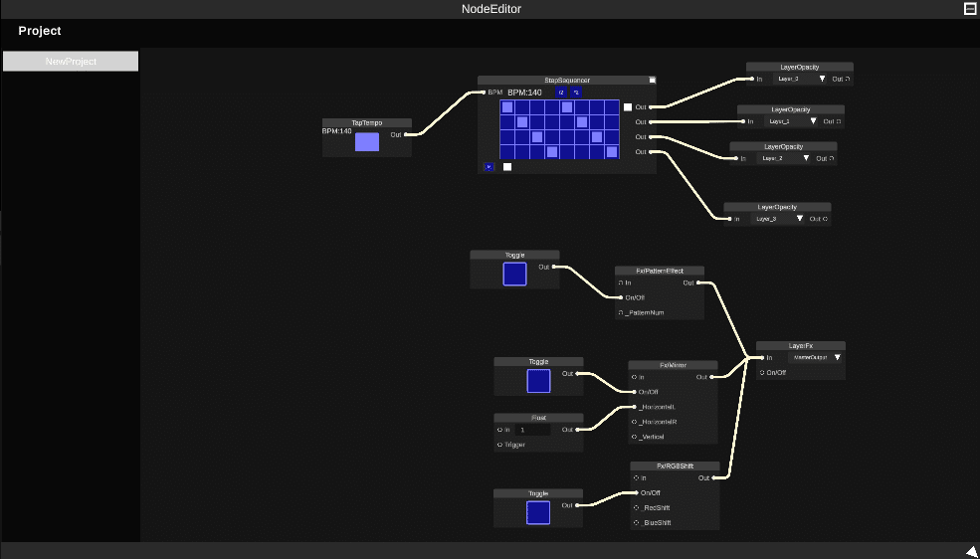The width and height of the screenshot is (980, 559).
Task: Click the small blue icon at StepSequencer's bottom-left
Action: (489, 167)
